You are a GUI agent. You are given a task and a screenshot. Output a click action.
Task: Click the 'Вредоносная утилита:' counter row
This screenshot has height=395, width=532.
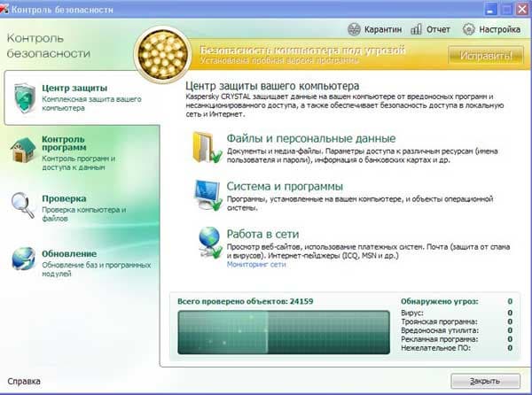pos(457,330)
